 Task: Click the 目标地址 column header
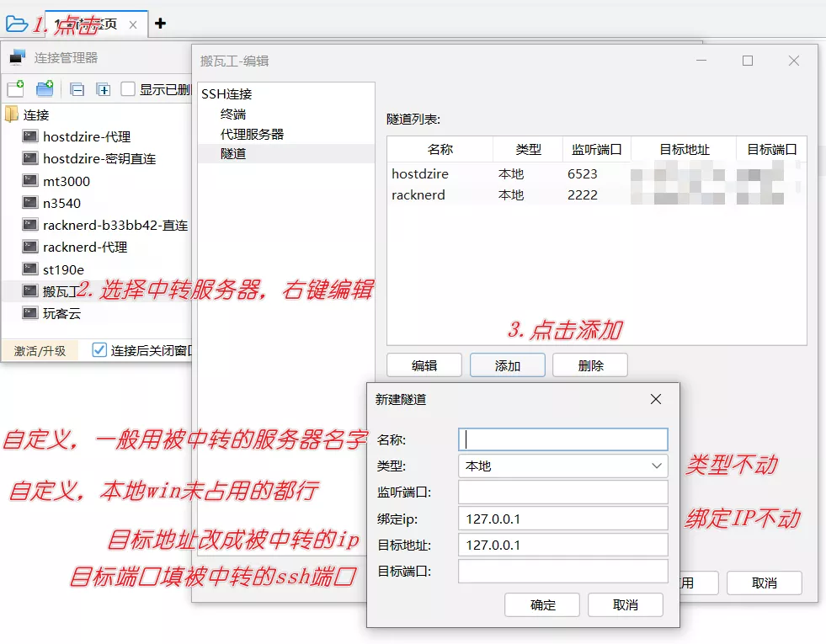(684, 150)
